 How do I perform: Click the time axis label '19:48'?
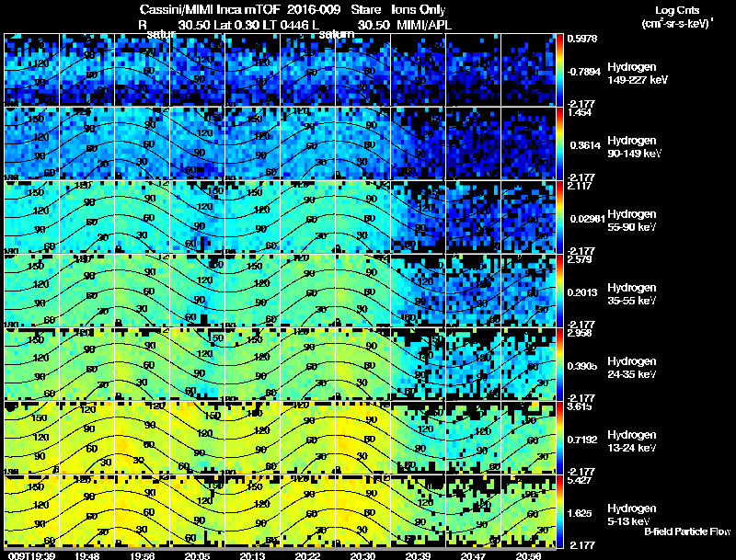[86, 555]
